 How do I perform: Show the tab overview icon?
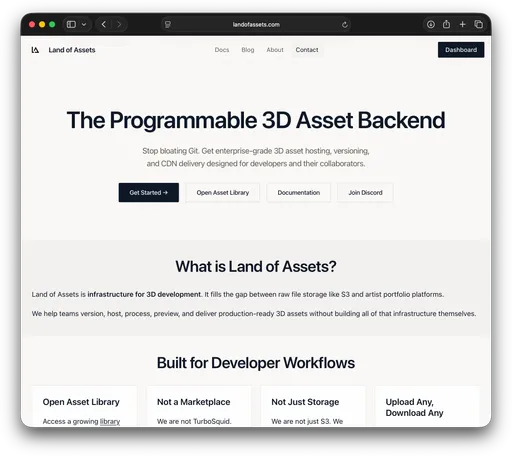click(479, 24)
